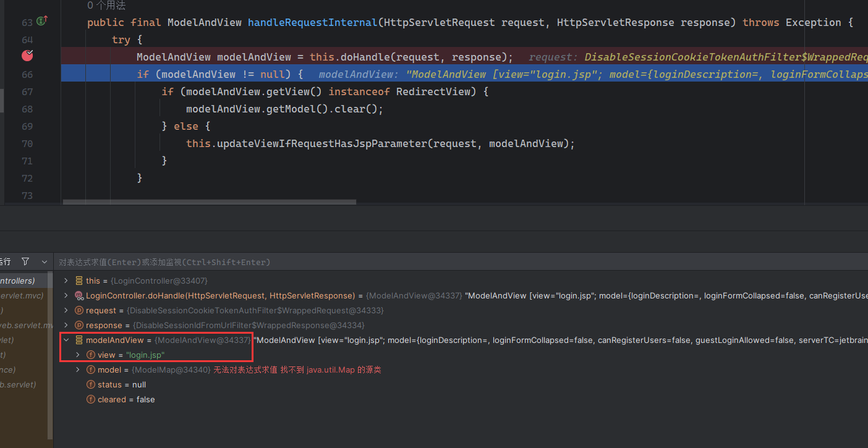Click gutter line number 71
Screen dimensions: 868x448
(27, 161)
